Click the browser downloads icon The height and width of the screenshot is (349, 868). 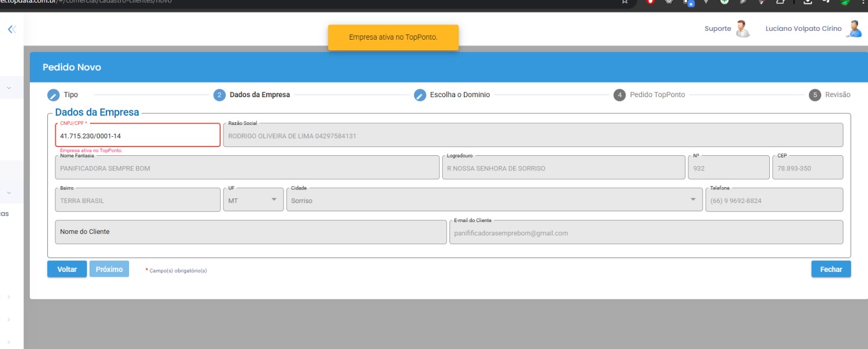pyautogui.click(x=807, y=2)
